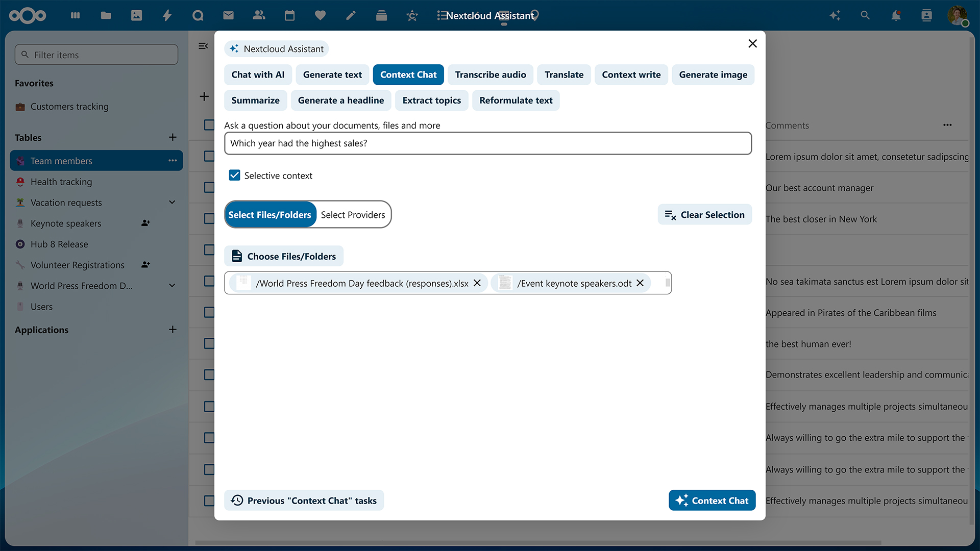Image resolution: width=980 pixels, height=551 pixels.
Task: Open the Photos app icon
Action: (136, 15)
